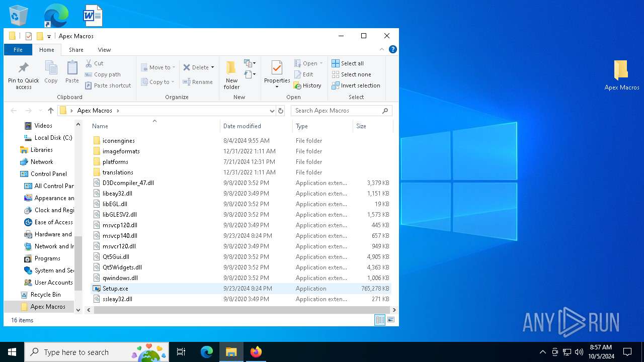Open the New item dropdown
The image size is (644, 362).
(250, 63)
